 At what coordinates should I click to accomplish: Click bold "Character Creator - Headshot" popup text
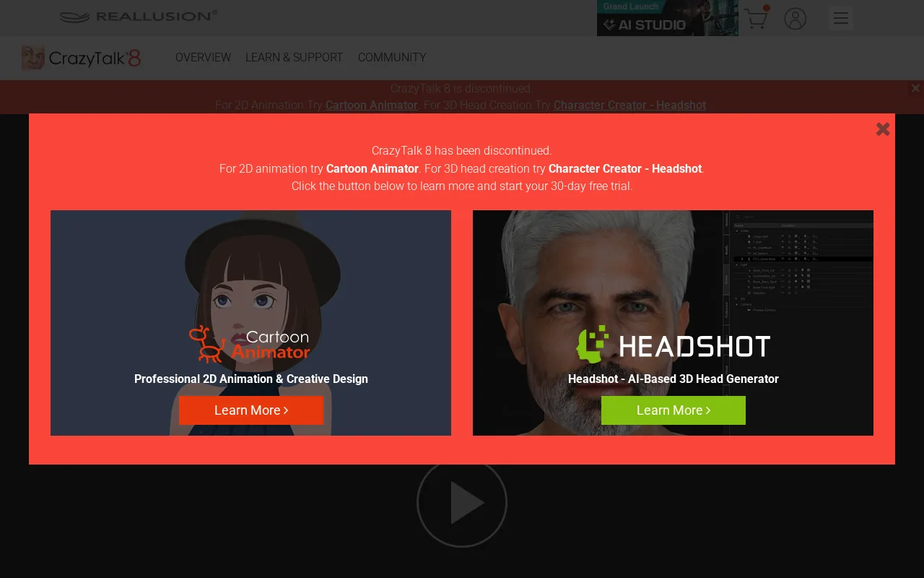point(625,168)
